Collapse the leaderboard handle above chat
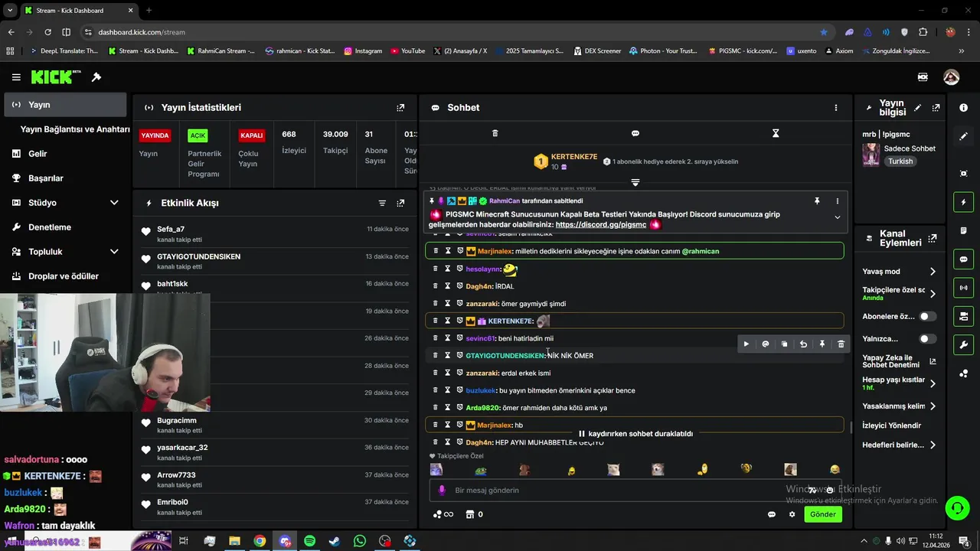Image resolution: width=980 pixels, height=551 pixels. pyautogui.click(x=635, y=182)
